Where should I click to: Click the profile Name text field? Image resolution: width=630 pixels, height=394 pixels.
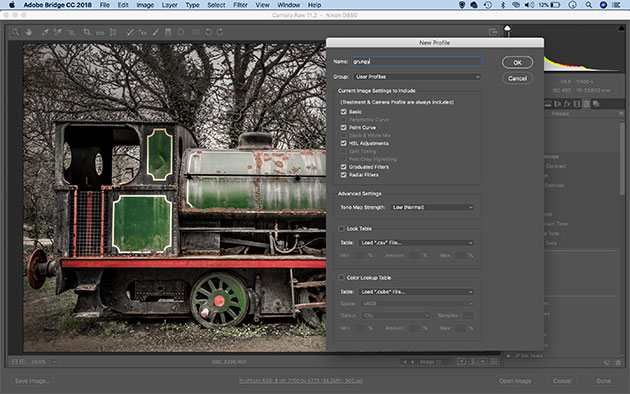coord(417,61)
